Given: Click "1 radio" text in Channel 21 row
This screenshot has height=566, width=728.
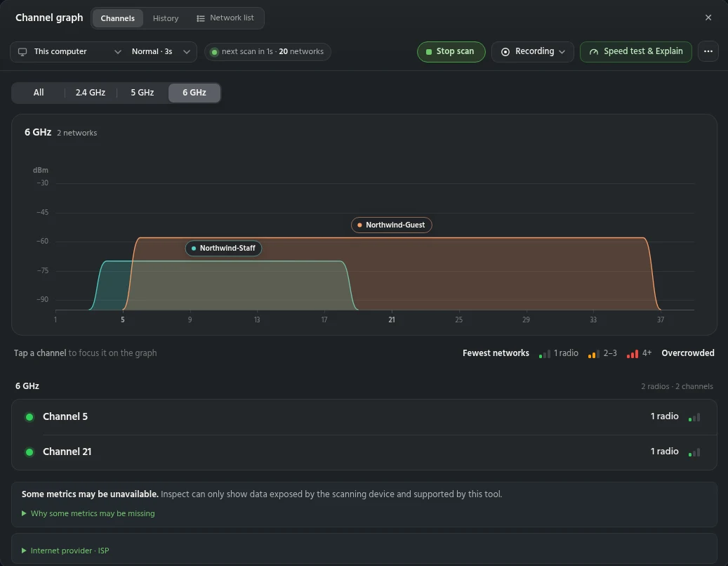Looking at the screenshot, I should click(x=664, y=452).
